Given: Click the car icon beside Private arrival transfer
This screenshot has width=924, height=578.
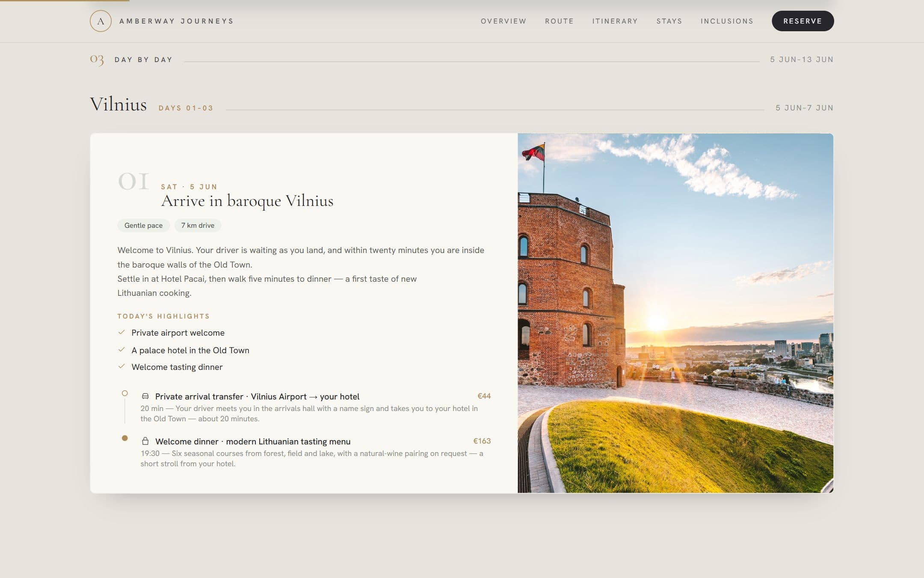Looking at the screenshot, I should (145, 396).
